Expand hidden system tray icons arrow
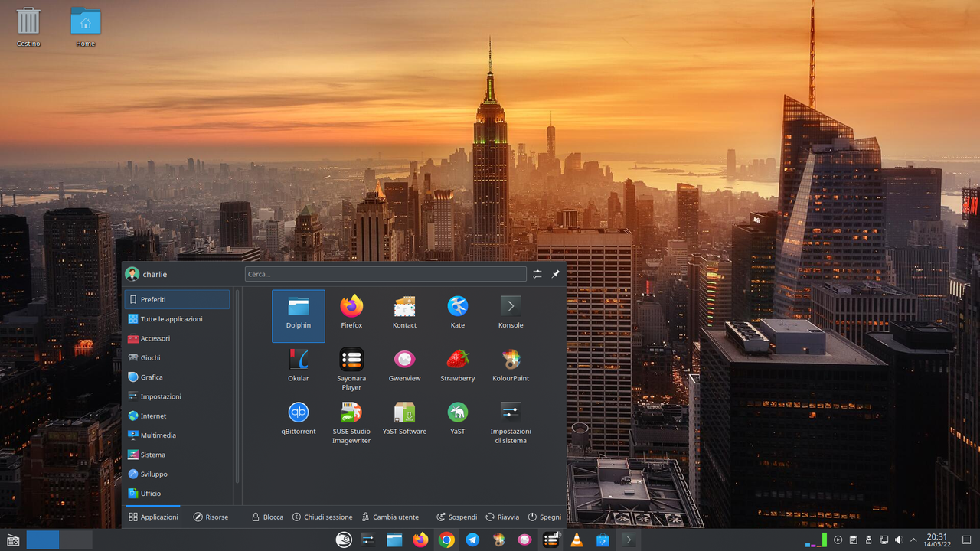This screenshot has width=980, height=551. [x=913, y=540]
